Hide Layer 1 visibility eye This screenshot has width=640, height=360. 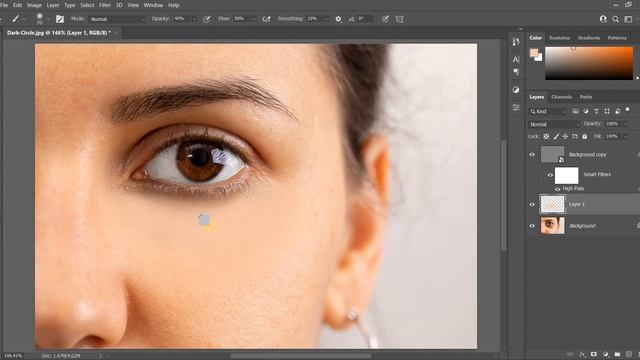(532, 204)
